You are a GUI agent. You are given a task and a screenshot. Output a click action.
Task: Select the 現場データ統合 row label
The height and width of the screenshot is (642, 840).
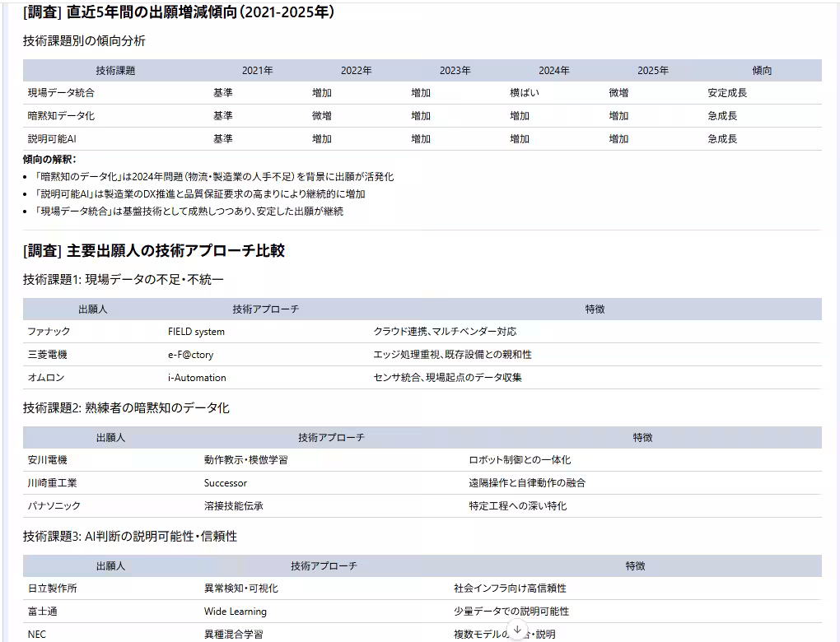(x=61, y=93)
